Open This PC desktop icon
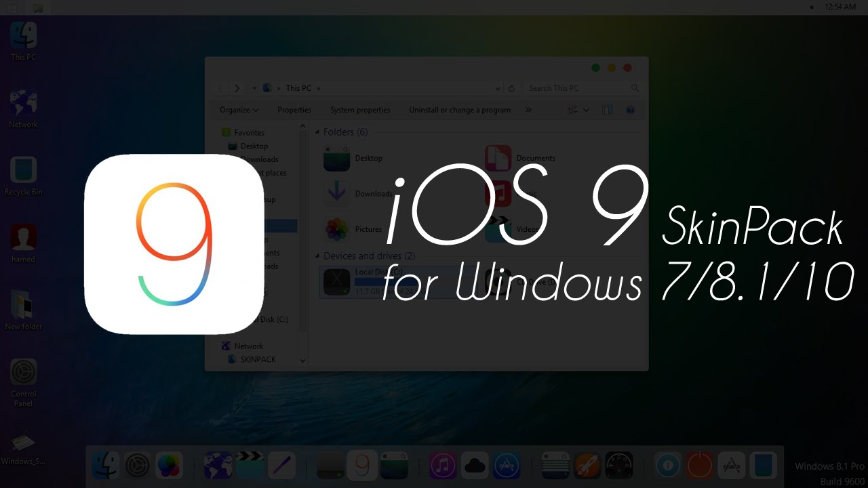Image resolution: width=868 pixels, height=488 pixels. (x=24, y=41)
